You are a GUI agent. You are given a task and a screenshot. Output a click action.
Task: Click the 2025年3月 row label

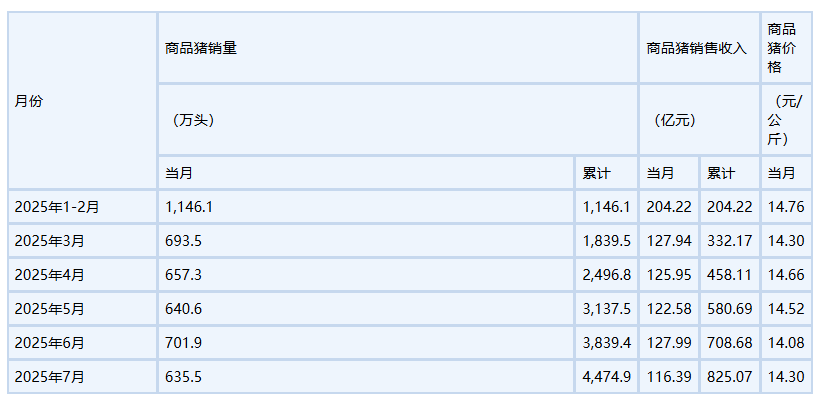click(83, 241)
